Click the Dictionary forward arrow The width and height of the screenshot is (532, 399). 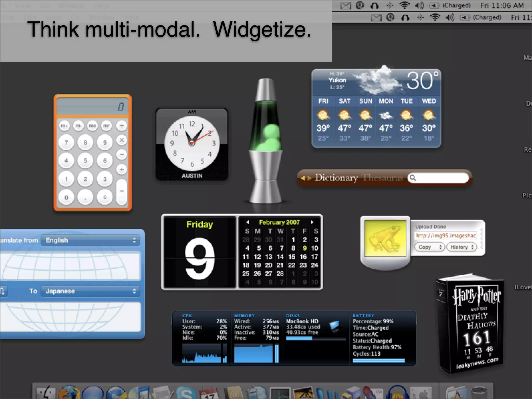[310, 178]
